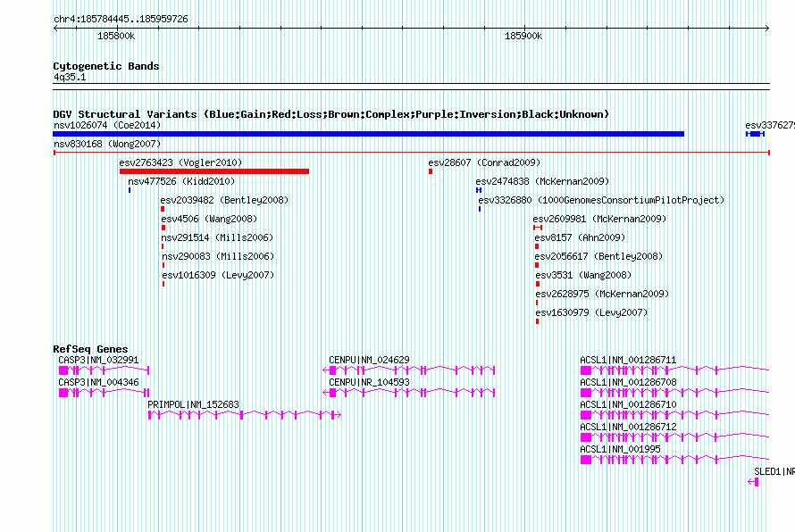Select the esv8157 (Ahn2009) variant label
The height and width of the screenshot is (532, 795).
coord(580,237)
